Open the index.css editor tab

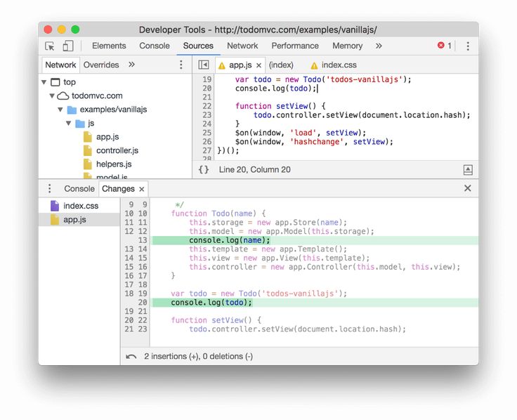pyautogui.click(x=339, y=65)
